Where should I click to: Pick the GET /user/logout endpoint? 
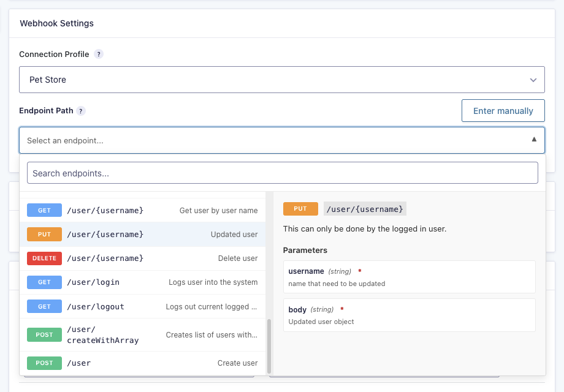(142, 306)
